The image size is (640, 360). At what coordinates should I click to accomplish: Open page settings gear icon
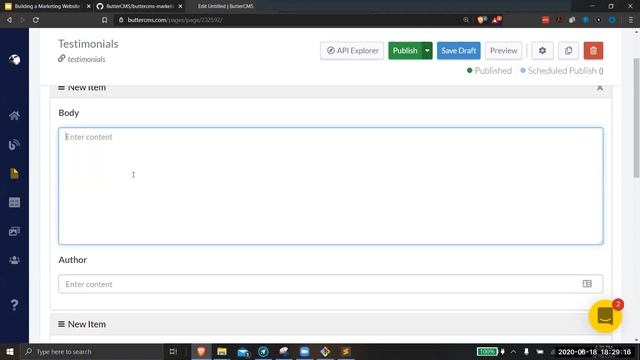542,51
